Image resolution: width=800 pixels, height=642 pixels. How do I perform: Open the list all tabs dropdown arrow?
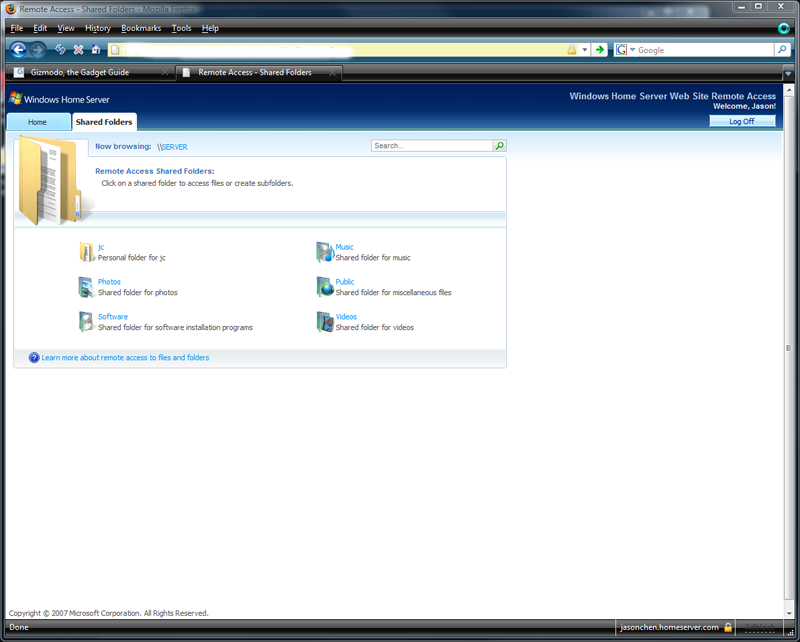click(788, 73)
